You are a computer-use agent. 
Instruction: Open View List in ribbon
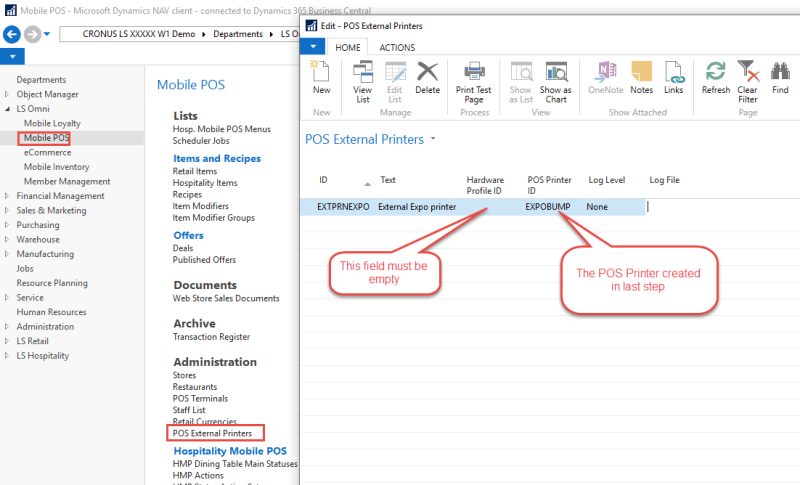[x=363, y=82]
